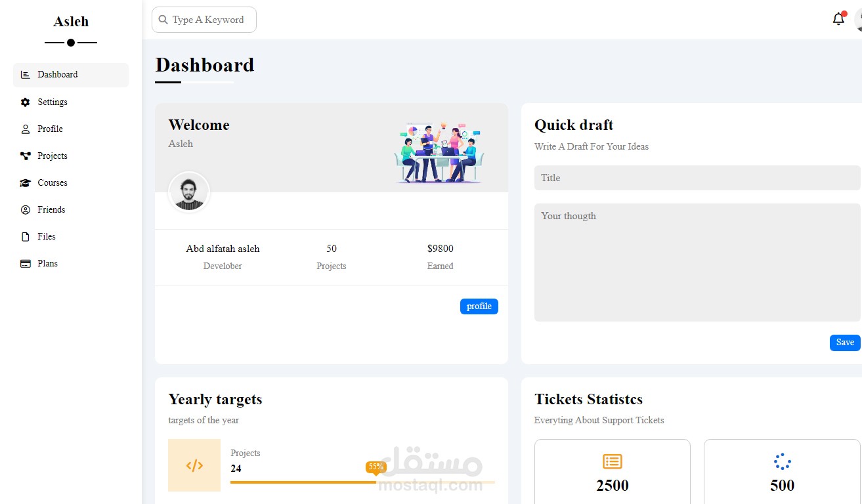The width and height of the screenshot is (862, 504).
Task: Click the Files document icon
Action: coord(26,237)
